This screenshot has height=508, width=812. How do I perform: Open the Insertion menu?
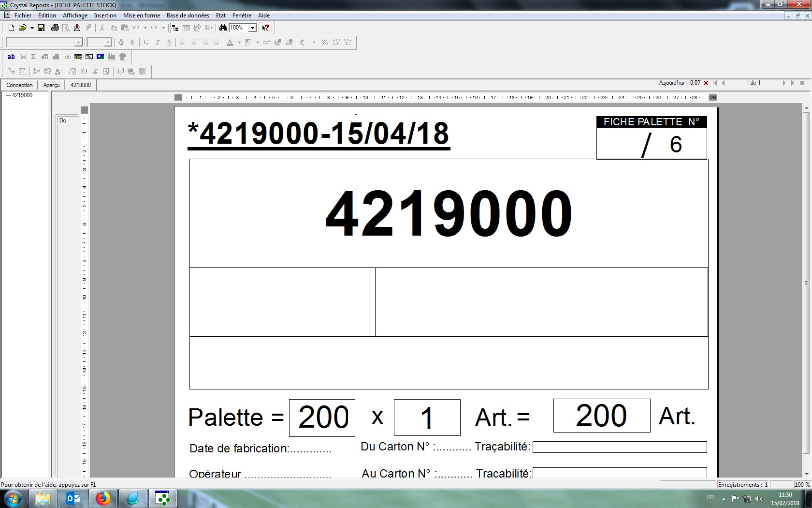[x=105, y=15]
